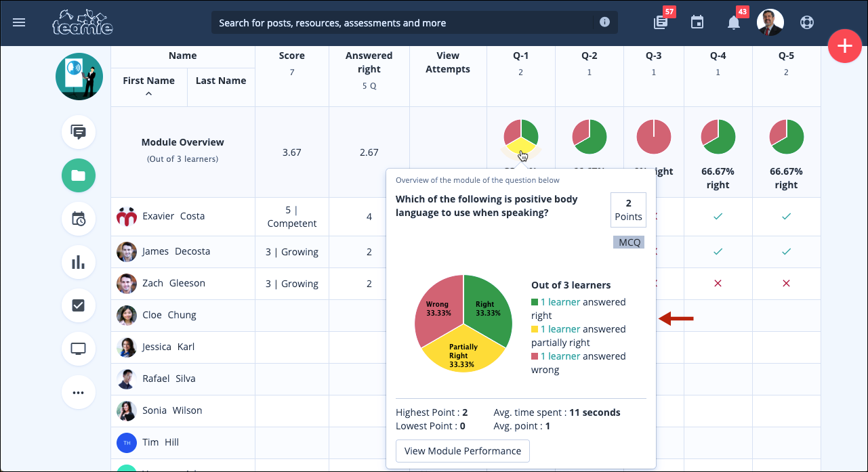Select the Last Name column header

(x=221, y=81)
